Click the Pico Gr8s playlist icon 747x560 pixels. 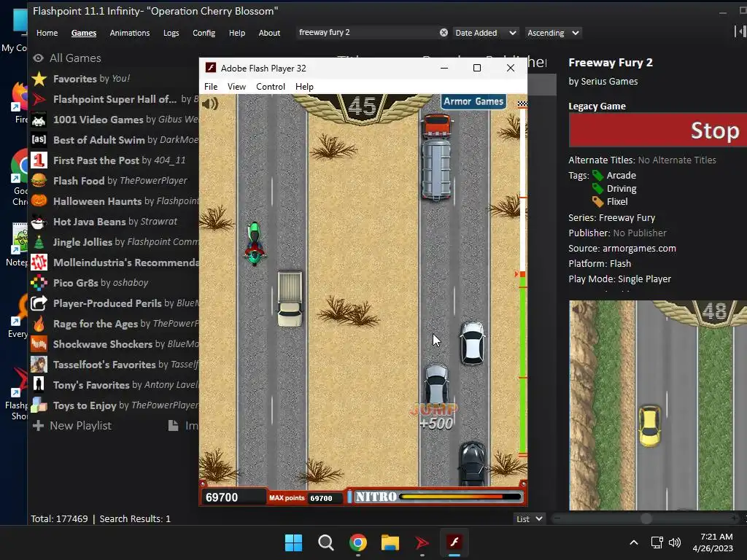tap(39, 283)
